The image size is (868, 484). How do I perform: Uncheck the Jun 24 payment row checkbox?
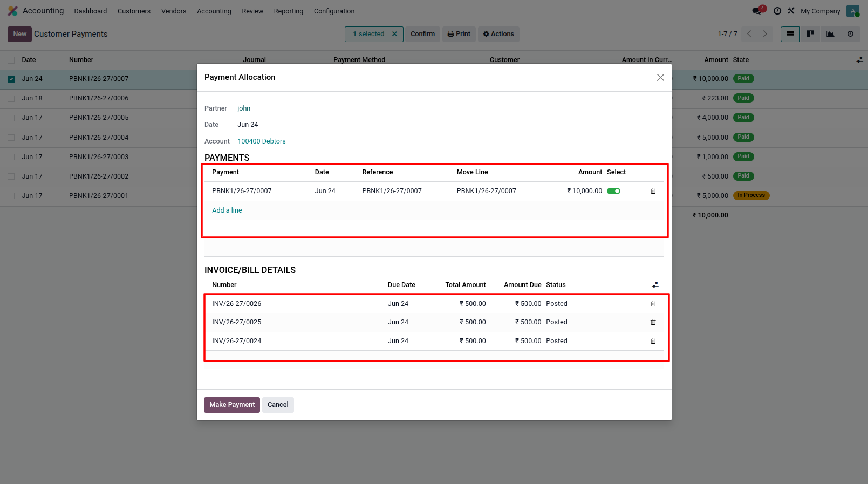(x=11, y=79)
